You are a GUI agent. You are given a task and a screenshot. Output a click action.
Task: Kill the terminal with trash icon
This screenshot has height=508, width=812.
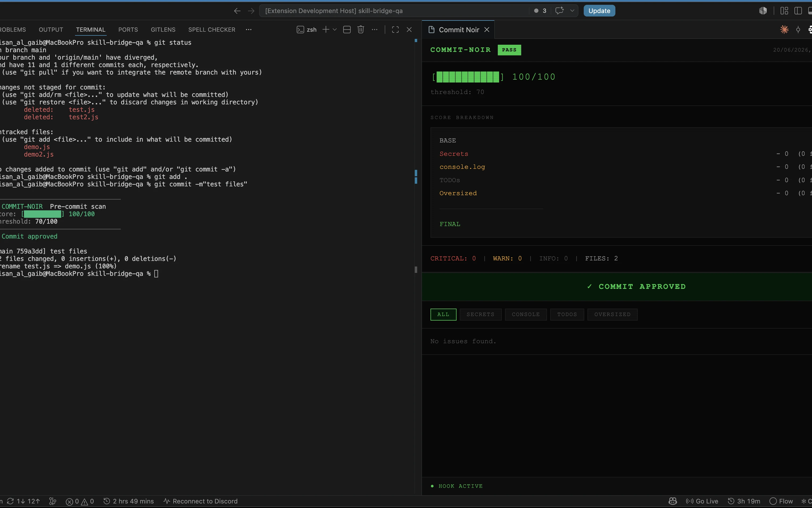(x=361, y=30)
